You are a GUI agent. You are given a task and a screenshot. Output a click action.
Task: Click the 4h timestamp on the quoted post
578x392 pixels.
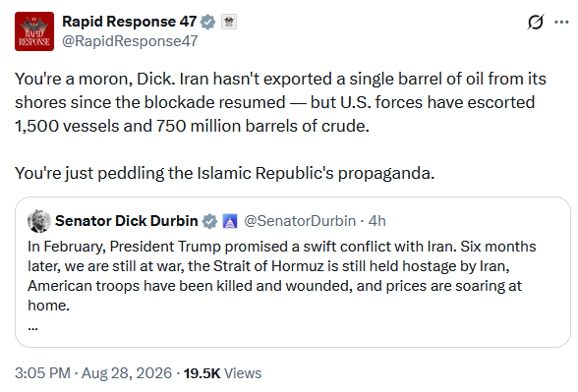[x=377, y=221]
